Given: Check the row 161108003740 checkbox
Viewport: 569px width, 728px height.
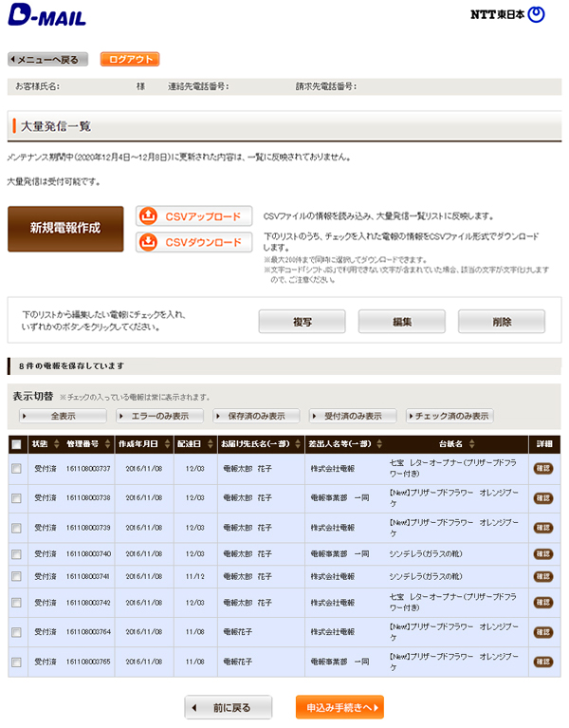Looking at the screenshot, I should pos(17,554).
